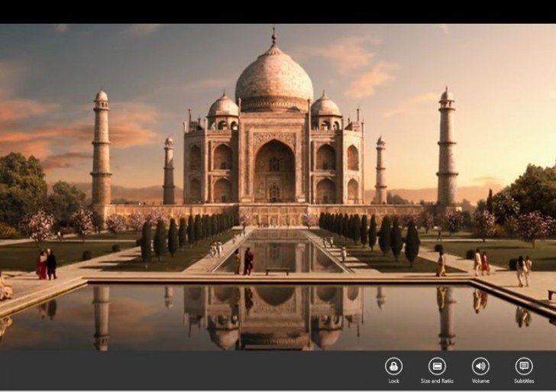Click the Lock padlock icon

pos(393,366)
